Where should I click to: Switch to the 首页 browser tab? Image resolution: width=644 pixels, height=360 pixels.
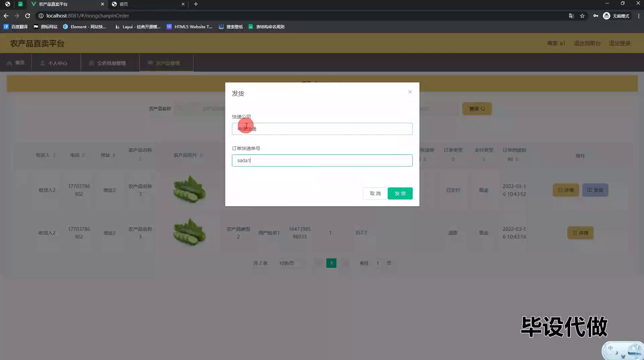point(148,4)
